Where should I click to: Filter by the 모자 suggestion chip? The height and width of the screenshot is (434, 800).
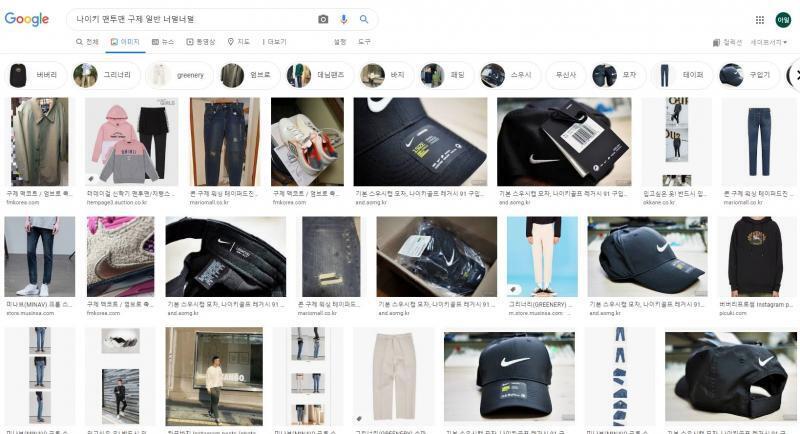point(618,75)
